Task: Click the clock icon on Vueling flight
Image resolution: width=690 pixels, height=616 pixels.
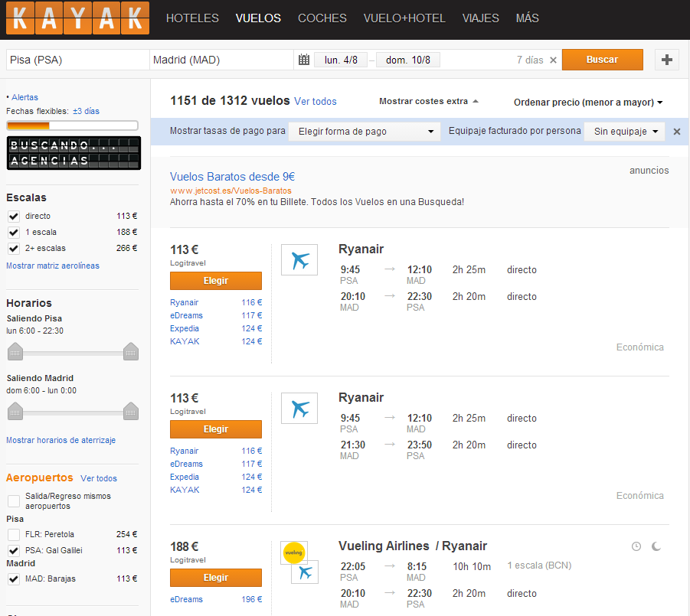Action: pos(636,546)
